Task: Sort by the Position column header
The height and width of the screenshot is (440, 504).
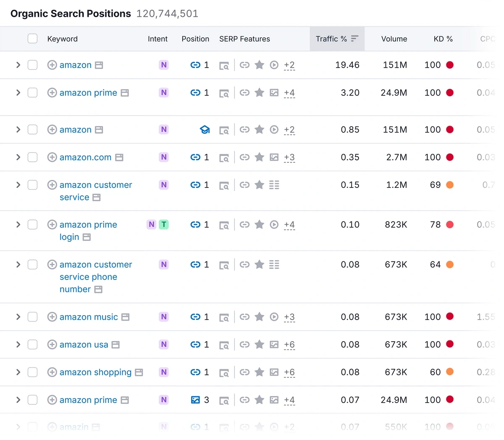Action: (x=195, y=39)
